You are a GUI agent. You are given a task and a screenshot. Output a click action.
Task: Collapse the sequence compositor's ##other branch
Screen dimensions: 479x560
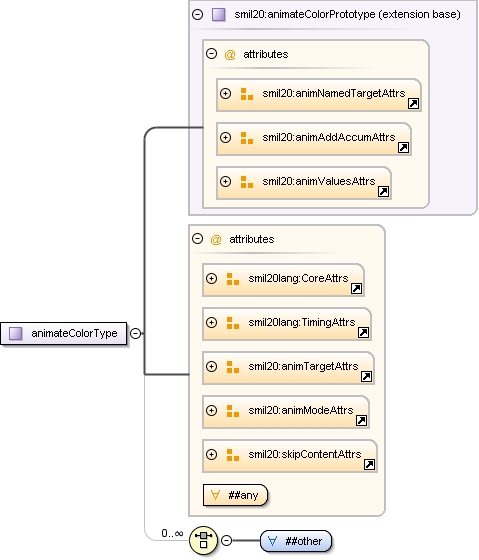pyautogui.click(x=226, y=540)
